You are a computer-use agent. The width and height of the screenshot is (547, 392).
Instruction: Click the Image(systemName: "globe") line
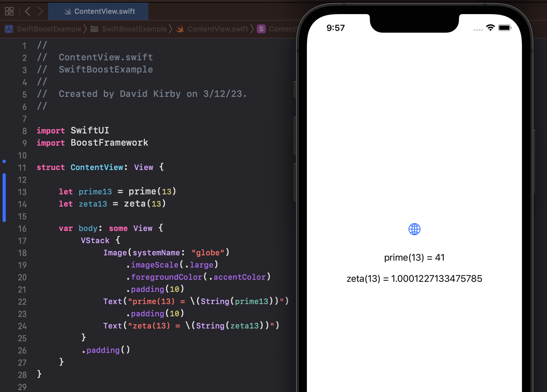point(166,252)
